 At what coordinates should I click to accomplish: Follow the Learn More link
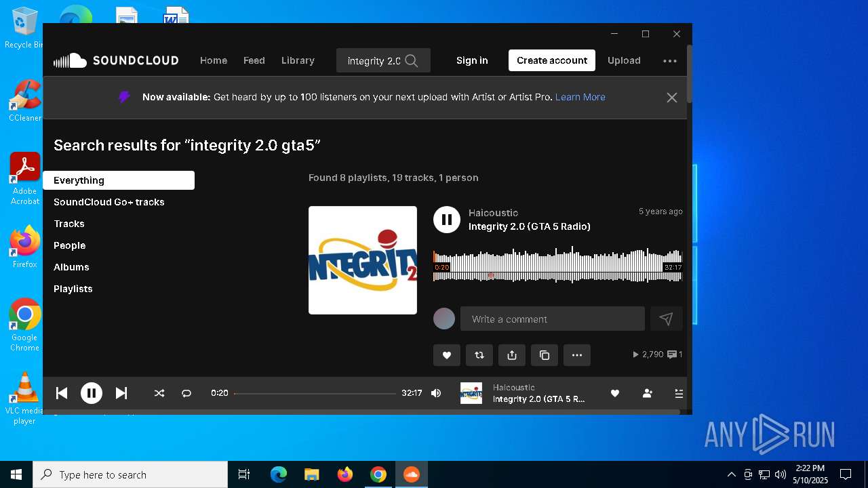pos(580,97)
